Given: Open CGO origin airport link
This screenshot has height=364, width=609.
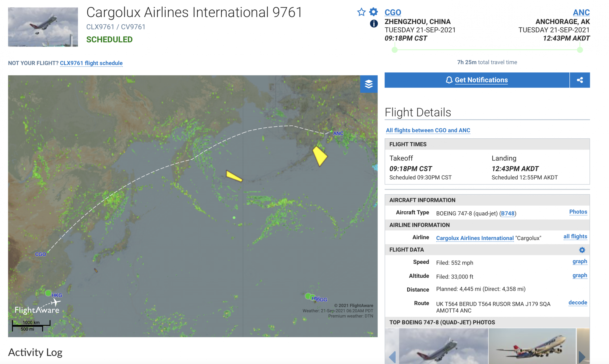Looking at the screenshot, I should (393, 12).
